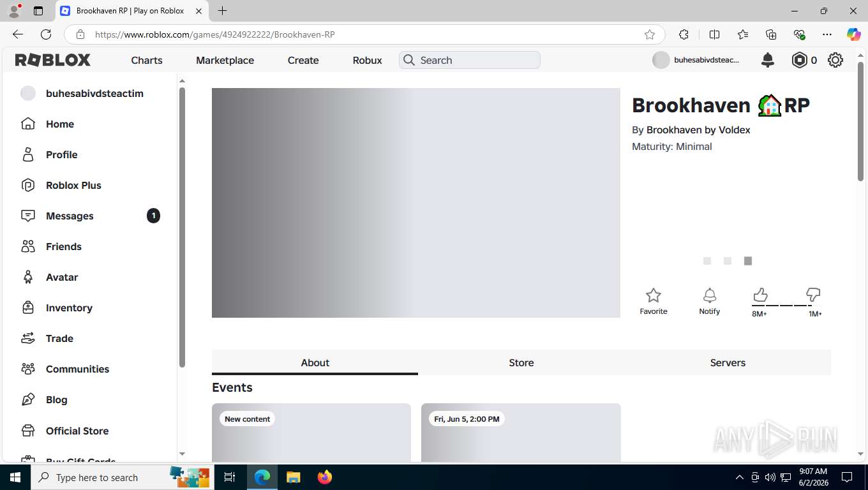The image size is (868, 490).
Task: Open the Marketplace menu item
Action: [225, 60]
